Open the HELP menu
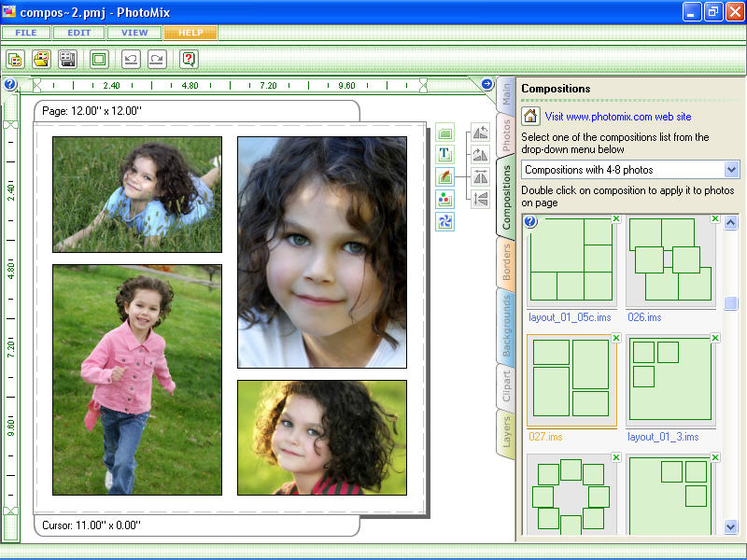The height and width of the screenshot is (560, 747). coord(190,33)
